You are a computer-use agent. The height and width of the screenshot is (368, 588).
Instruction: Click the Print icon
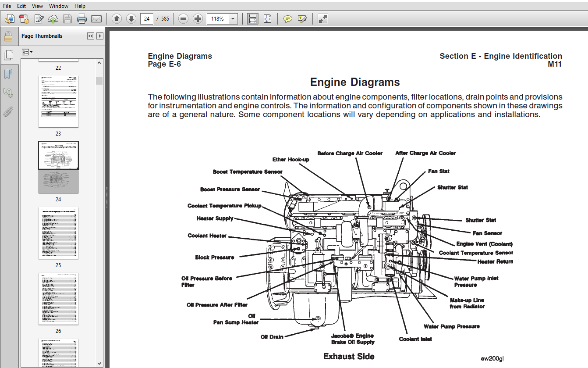[82, 19]
